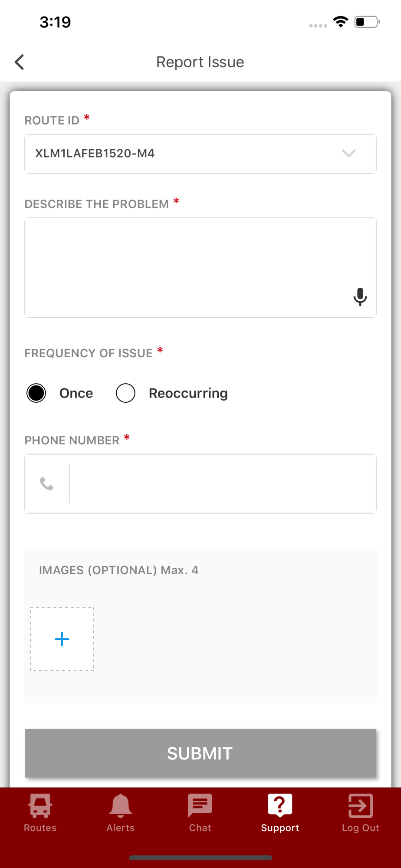
Task: Open the Chat bubble icon
Action: tap(200, 806)
